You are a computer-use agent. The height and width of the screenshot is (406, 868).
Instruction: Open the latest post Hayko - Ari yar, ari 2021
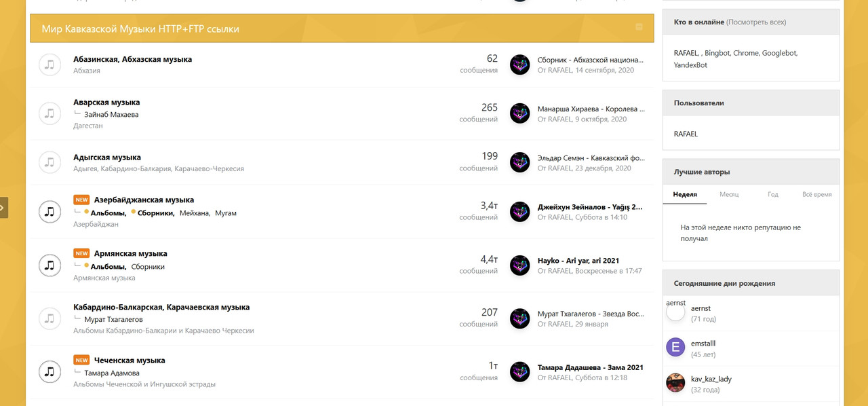[x=578, y=260]
